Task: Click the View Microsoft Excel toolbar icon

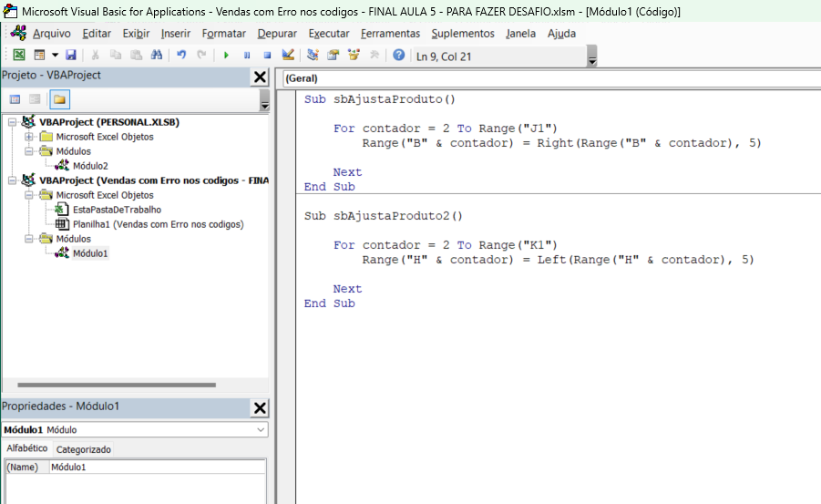Action: [18, 56]
